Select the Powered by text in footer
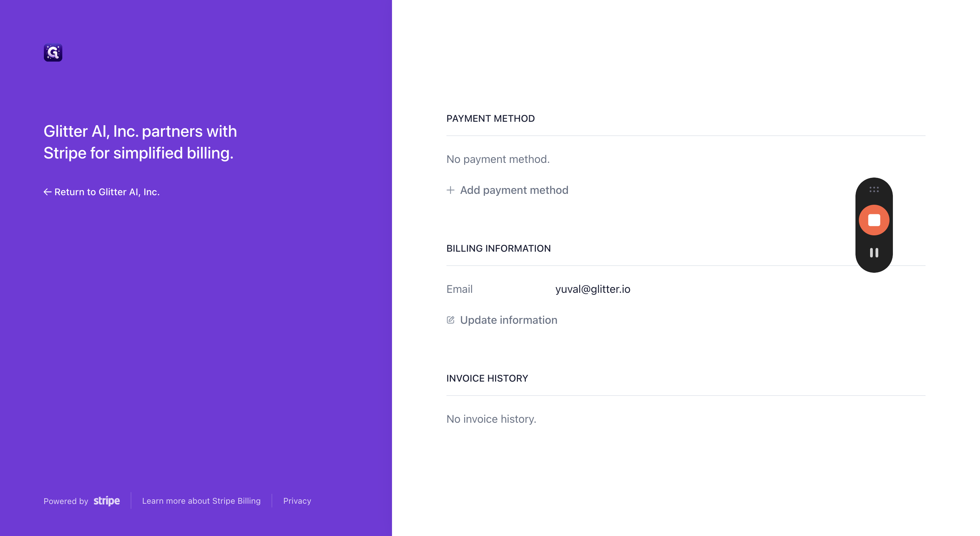This screenshot has width=980, height=536. pyautogui.click(x=66, y=501)
